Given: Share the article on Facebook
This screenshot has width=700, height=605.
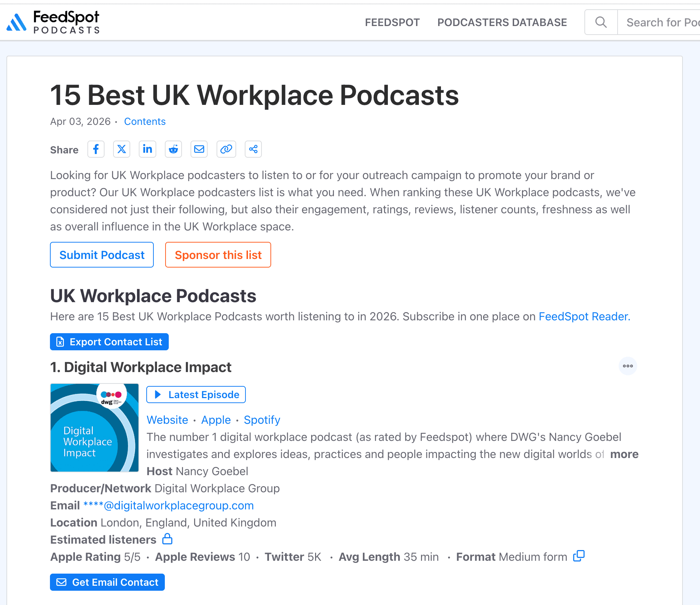Looking at the screenshot, I should (x=96, y=149).
